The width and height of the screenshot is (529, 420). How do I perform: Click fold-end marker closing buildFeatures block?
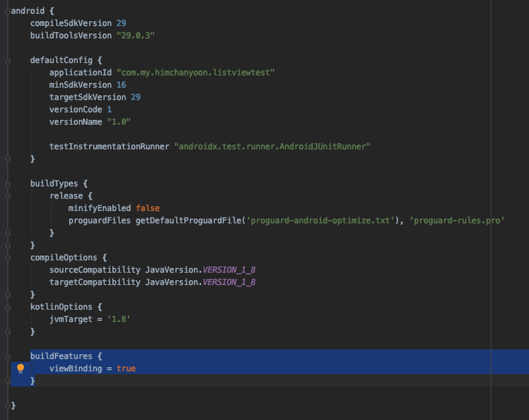[x=8, y=381]
